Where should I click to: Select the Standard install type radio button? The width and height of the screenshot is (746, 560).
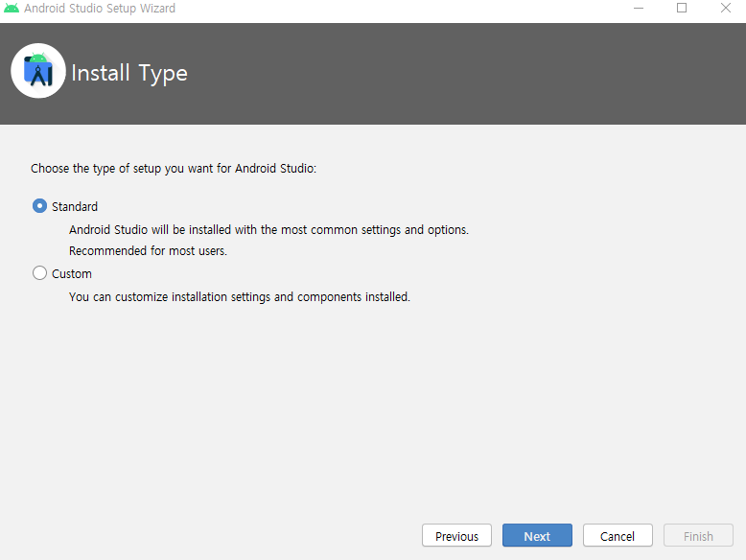pos(39,206)
